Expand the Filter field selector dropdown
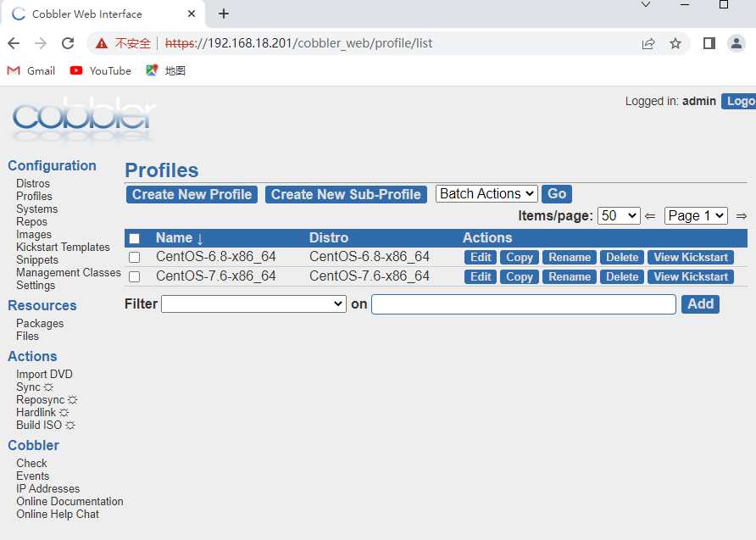Image resolution: width=756 pixels, height=540 pixels. coord(253,304)
